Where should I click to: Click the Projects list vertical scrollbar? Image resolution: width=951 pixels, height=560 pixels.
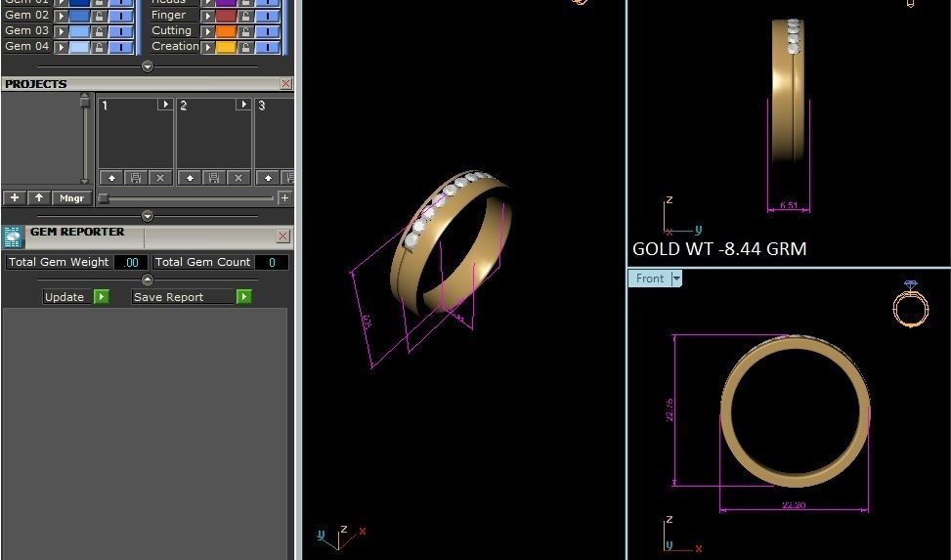85,139
